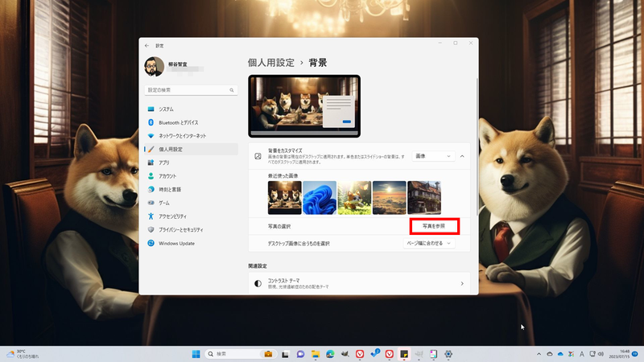The width and height of the screenshot is (644, 362).
Task: Open システム settings category
Action: (191, 109)
